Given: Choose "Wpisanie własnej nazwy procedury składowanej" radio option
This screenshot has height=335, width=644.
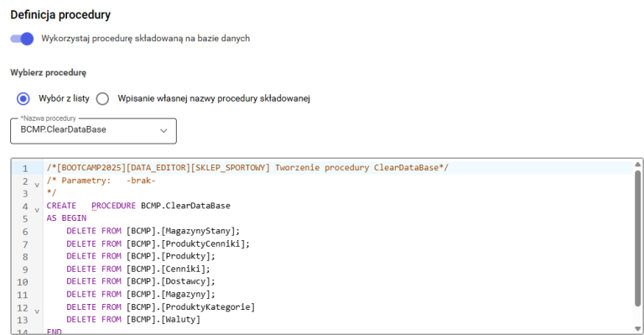Looking at the screenshot, I should 102,98.
